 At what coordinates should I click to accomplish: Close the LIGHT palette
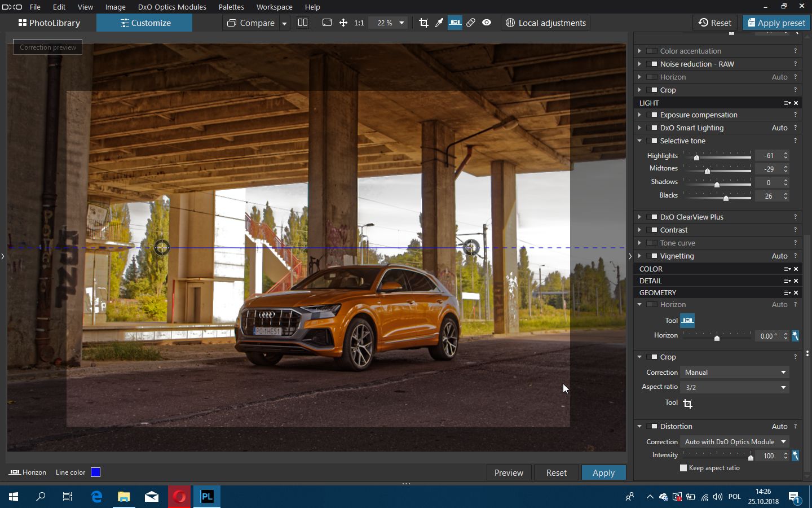click(796, 103)
